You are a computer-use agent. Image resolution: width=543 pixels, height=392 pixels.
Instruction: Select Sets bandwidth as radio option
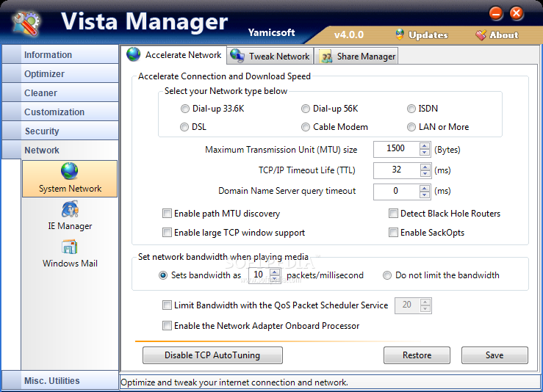pos(163,275)
